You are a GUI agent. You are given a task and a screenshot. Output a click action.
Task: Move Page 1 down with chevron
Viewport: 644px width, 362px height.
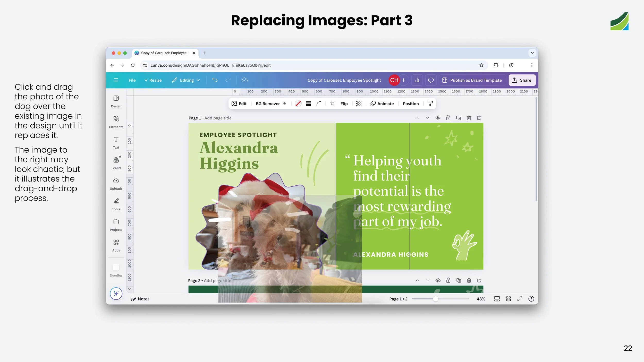(x=427, y=118)
